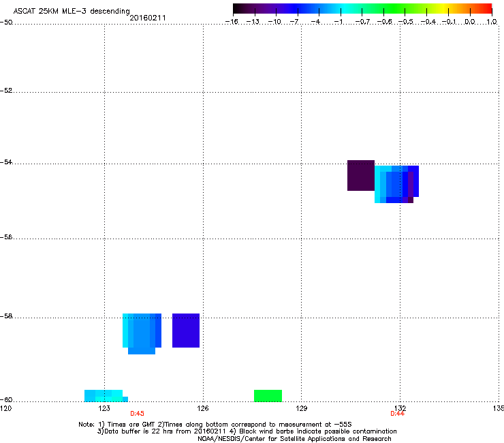
Task: Click the -52 latitude axis label
Action: 6,91
